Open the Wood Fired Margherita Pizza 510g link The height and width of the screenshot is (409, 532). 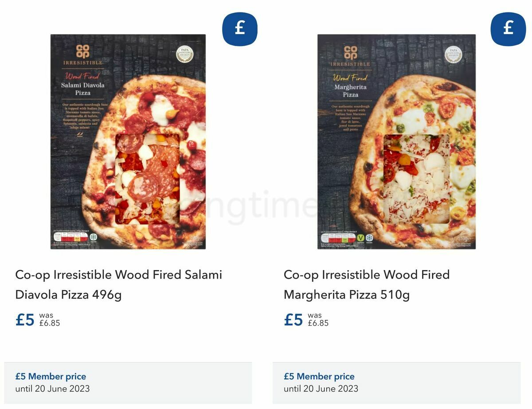point(366,284)
